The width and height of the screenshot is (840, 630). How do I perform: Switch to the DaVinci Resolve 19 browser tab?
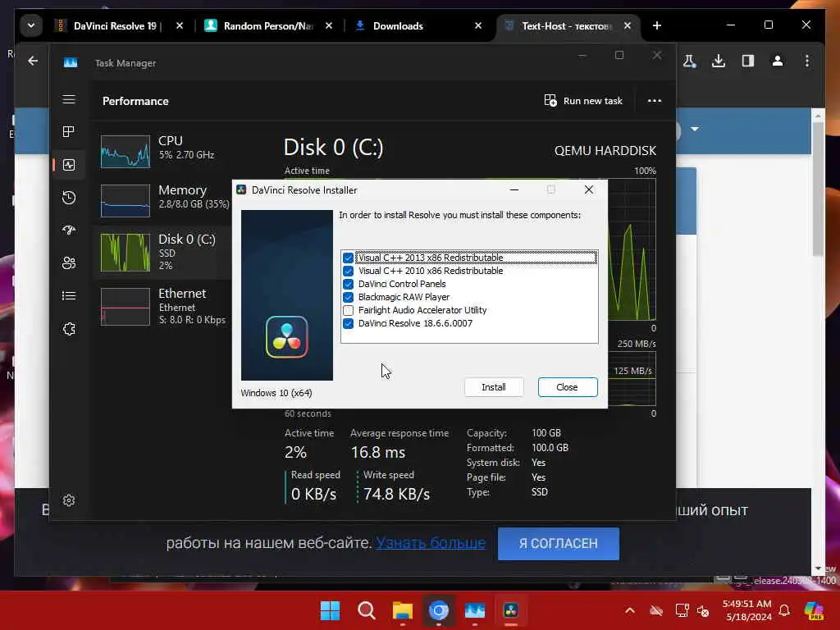tap(115, 25)
